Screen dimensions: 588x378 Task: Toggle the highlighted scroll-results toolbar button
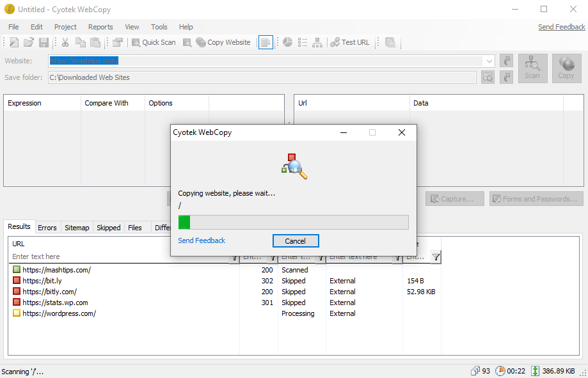[266, 43]
